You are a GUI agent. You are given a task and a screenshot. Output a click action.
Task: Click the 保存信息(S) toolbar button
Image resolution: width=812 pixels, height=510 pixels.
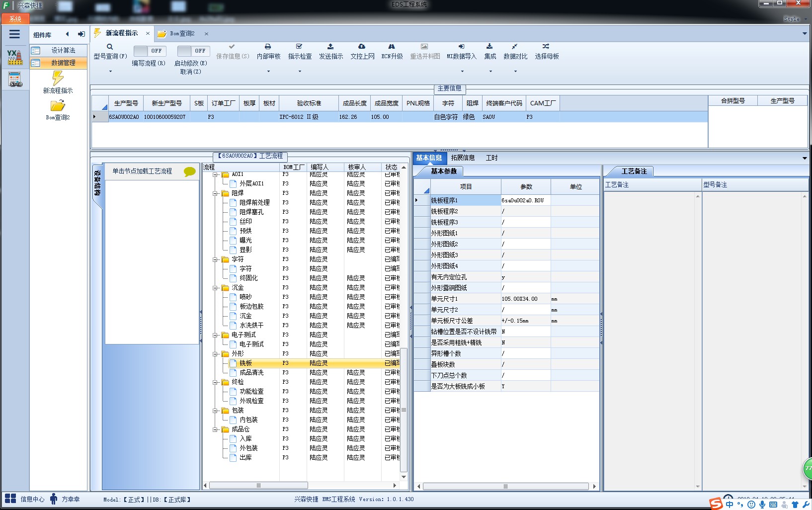(x=232, y=51)
